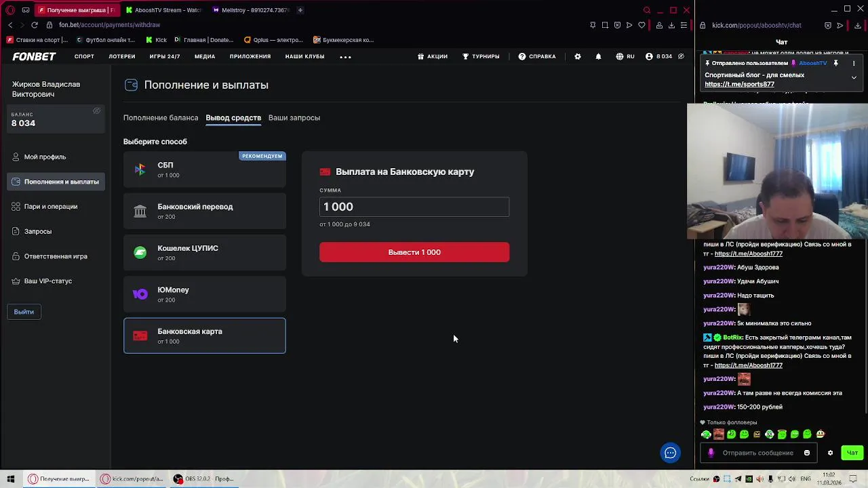868x488 pixels.
Task: Open Qplus bookmark
Action: coord(273,40)
